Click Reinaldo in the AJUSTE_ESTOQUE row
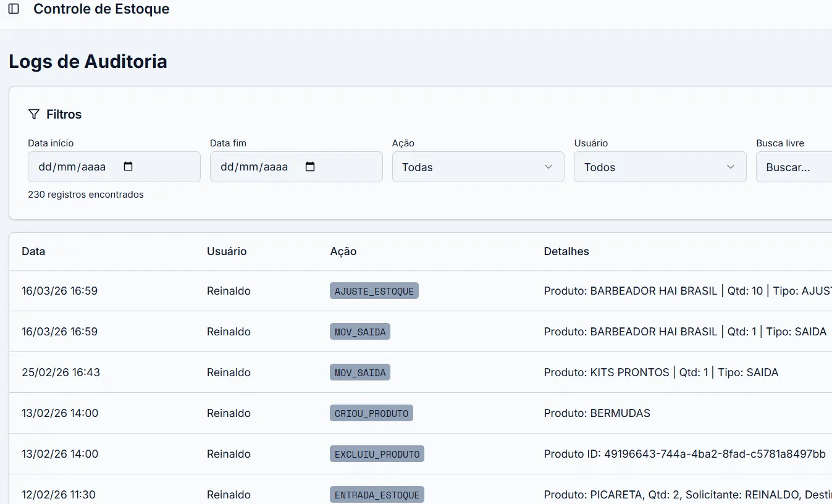 (x=229, y=291)
